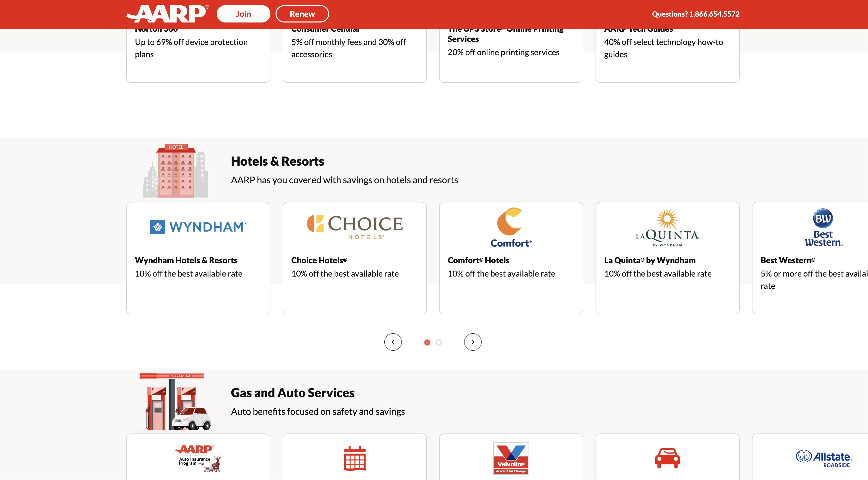Select the Valvoline Instant Oil Change logo
The width and height of the screenshot is (868, 480).
click(x=511, y=459)
